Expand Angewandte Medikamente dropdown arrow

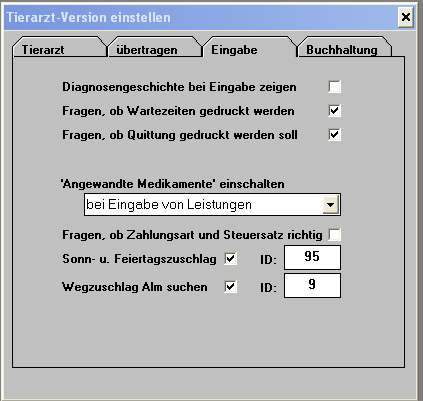pos(331,204)
